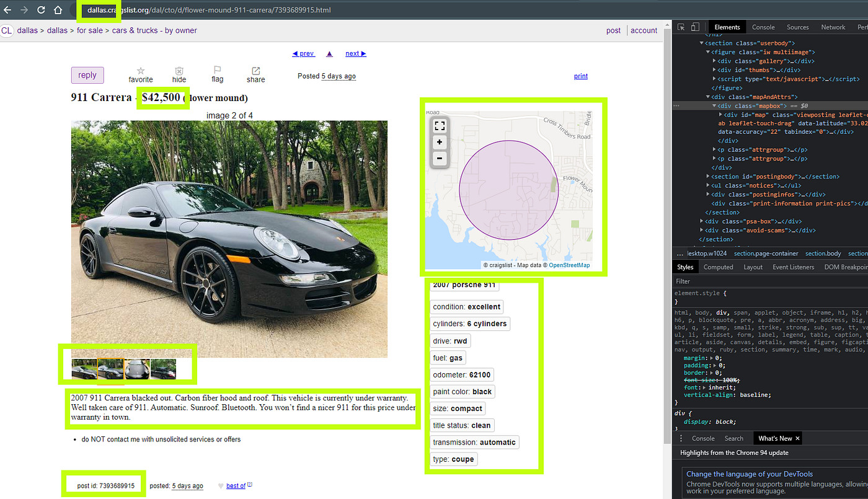Open the Layout pane tab
Image resolution: width=868 pixels, height=499 pixels.
(x=753, y=267)
